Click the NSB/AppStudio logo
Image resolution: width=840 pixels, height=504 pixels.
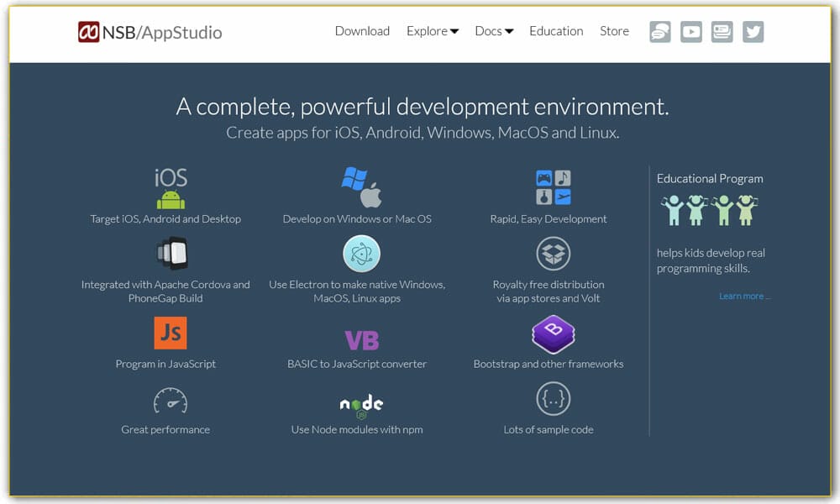150,32
